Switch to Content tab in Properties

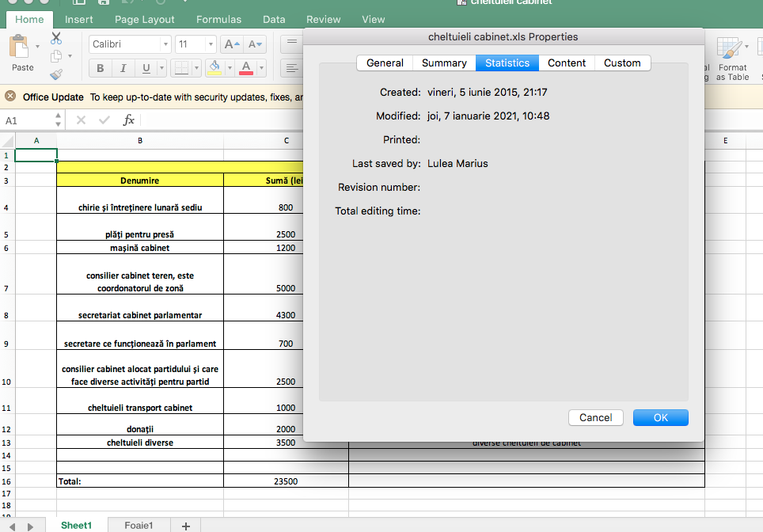coord(567,63)
